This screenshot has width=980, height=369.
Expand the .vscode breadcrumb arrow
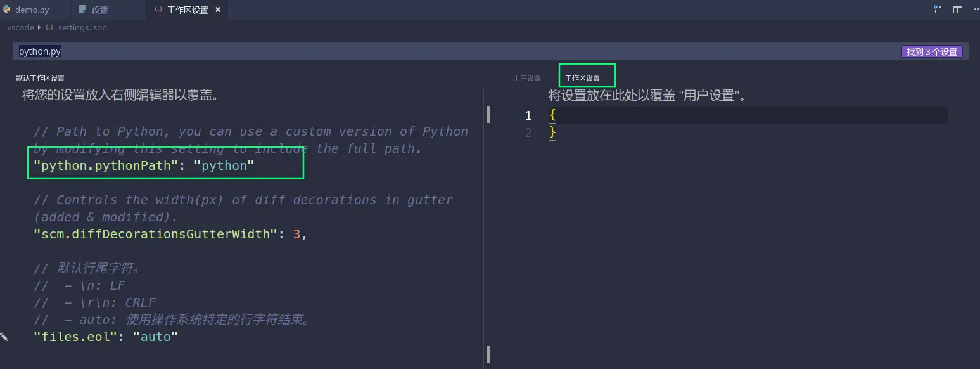(39, 28)
